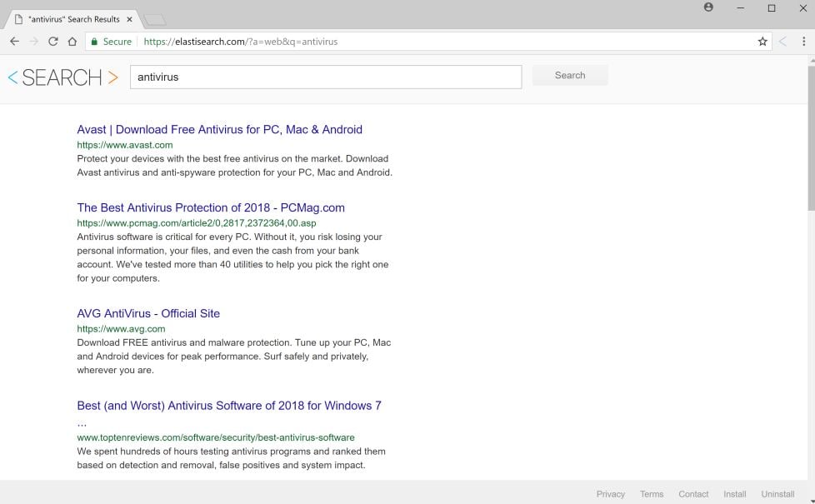Open the Privacy footer link
Screen dimensions: 815x504
point(610,494)
